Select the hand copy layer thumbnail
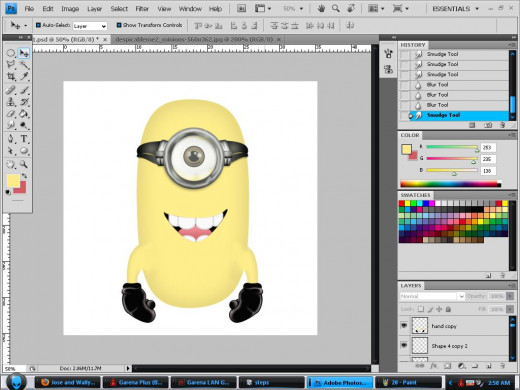 420,325
